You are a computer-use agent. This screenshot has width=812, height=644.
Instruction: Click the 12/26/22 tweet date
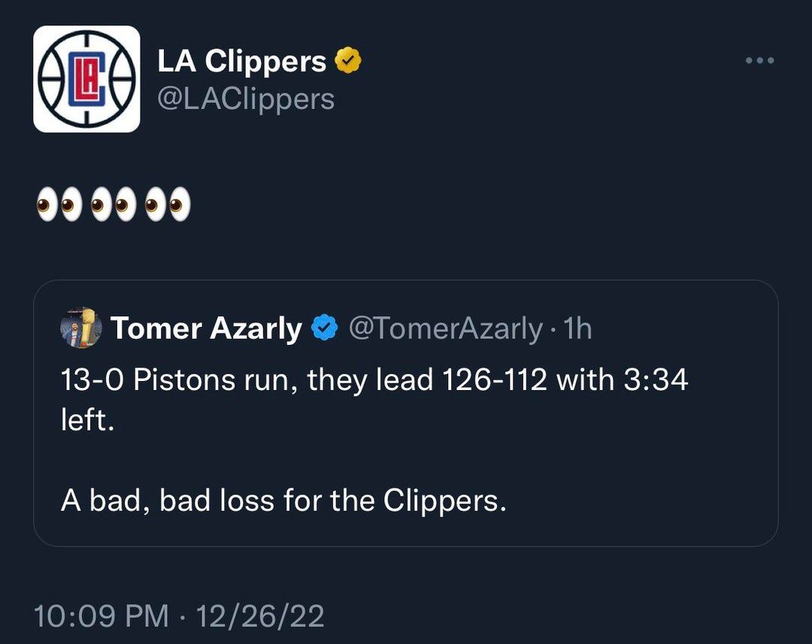[x=260, y=616]
